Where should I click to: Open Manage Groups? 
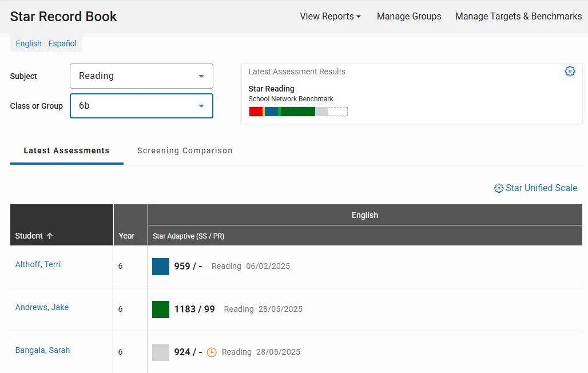click(409, 16)
